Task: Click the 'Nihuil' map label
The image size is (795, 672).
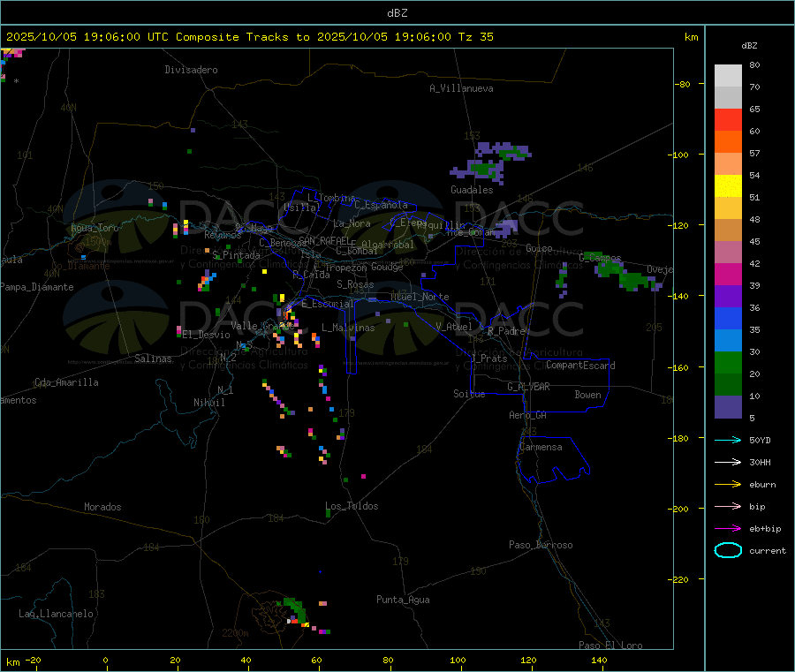Action: click(208, 403)
